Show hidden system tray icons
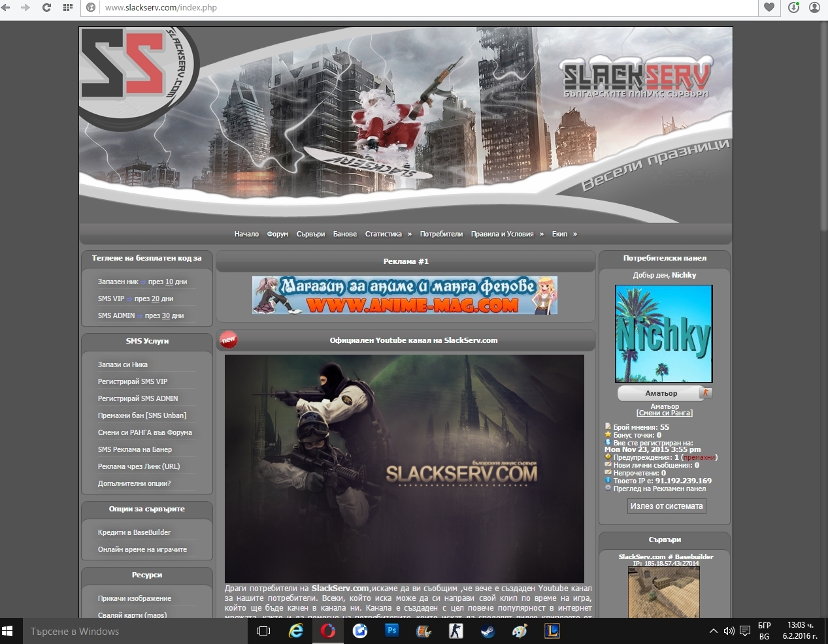828x644 pixels. (713, 631)
